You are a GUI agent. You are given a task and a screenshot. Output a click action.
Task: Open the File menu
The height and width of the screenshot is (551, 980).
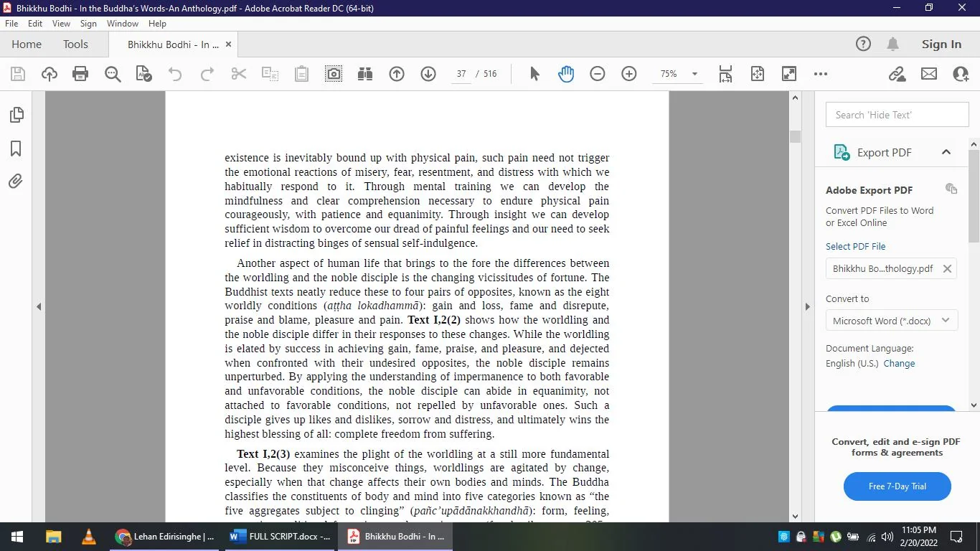tap(11, 24)
